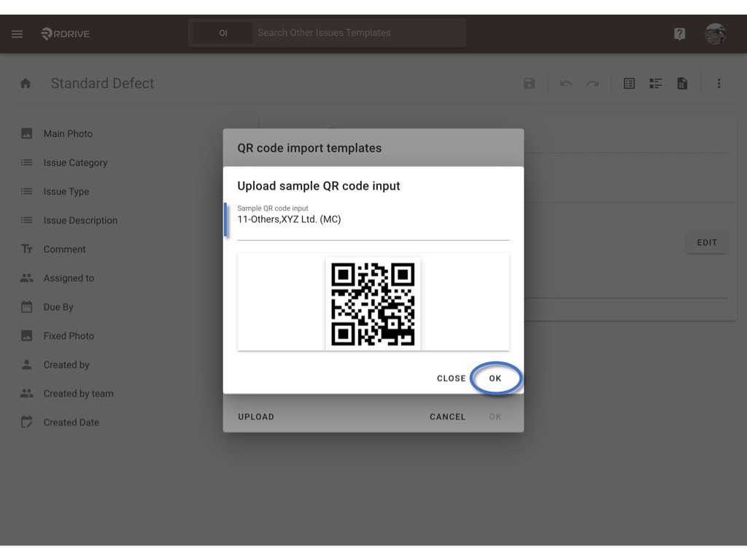Select the Created by team field label

78,394
